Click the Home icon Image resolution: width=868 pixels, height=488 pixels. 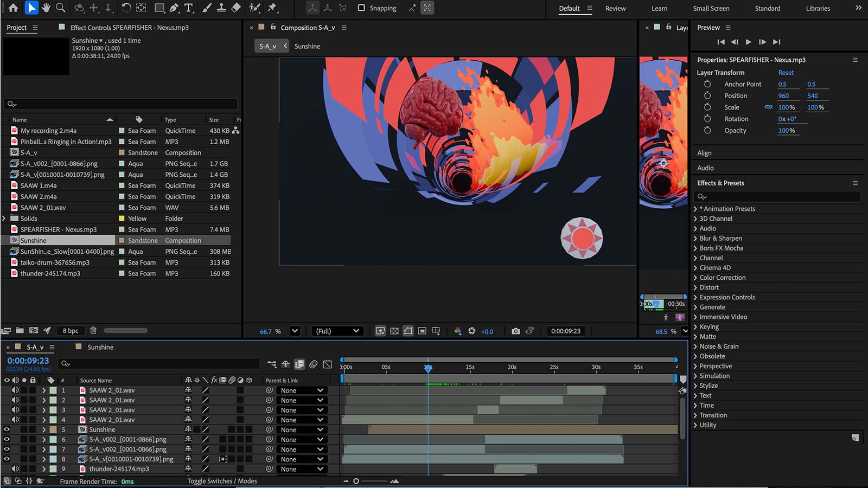coord(13,8)
